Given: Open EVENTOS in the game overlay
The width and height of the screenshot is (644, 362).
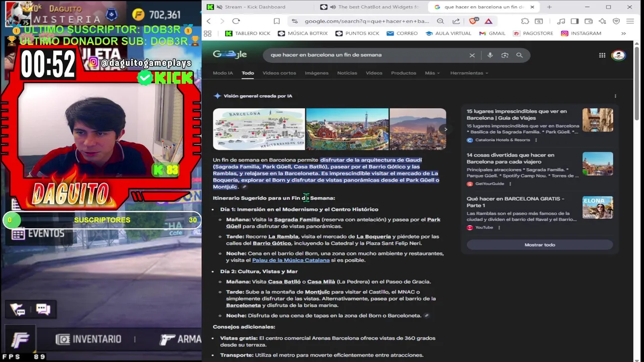Looking at the screenshot, I should (x=38, y=234).
